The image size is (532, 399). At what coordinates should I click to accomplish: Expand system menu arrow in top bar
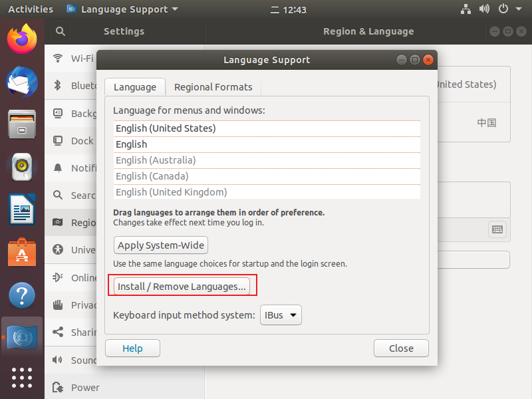coord(519,9)
